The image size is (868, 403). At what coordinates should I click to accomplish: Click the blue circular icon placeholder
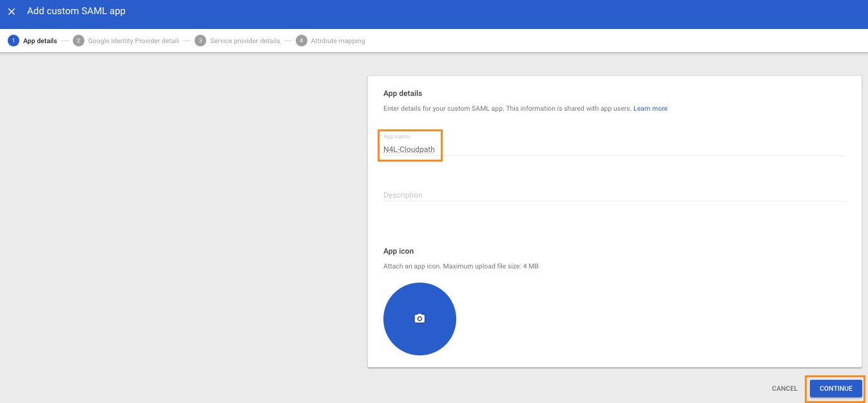coord(420,319)
